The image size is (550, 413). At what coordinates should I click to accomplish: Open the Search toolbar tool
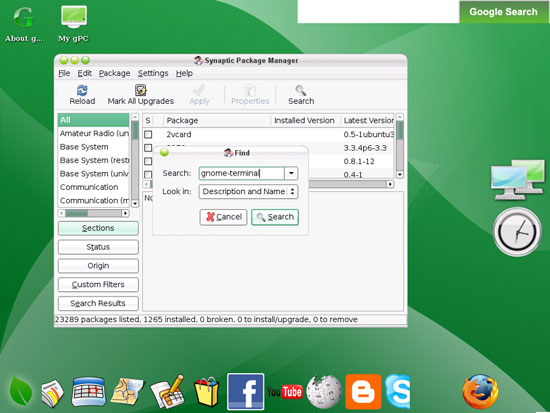(301, 95)
